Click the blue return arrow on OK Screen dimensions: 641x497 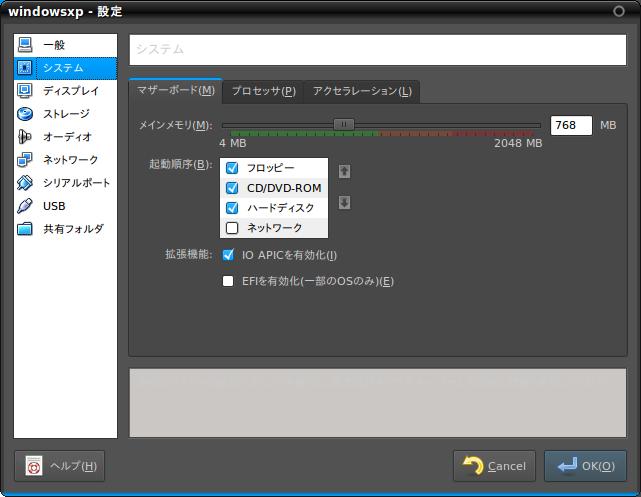(567, 465)
